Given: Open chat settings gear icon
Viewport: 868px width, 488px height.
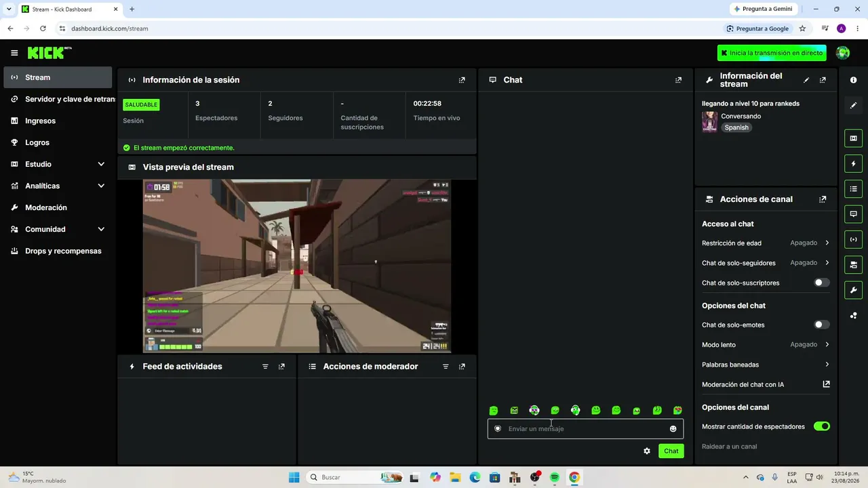Looking at the screenshot, I should pos(647,451).
